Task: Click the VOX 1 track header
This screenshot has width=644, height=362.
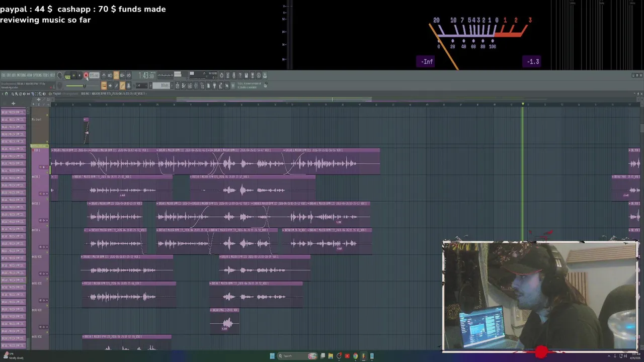Action: point(40,162)
